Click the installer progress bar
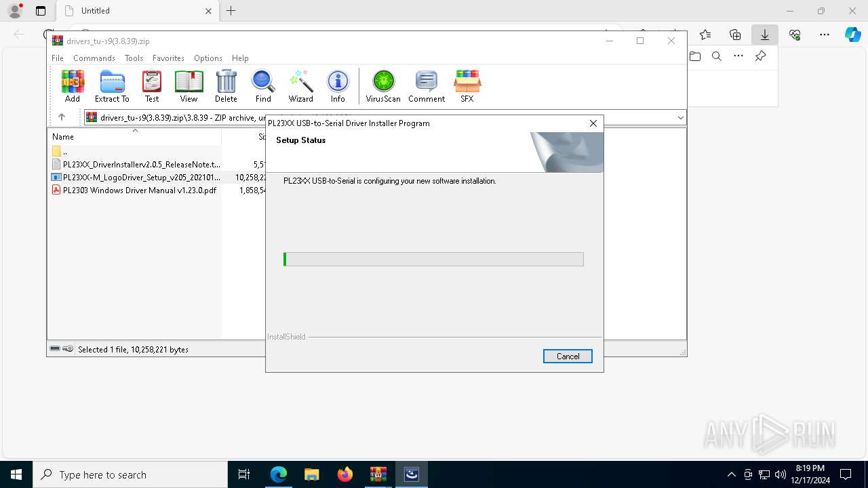 433,260
